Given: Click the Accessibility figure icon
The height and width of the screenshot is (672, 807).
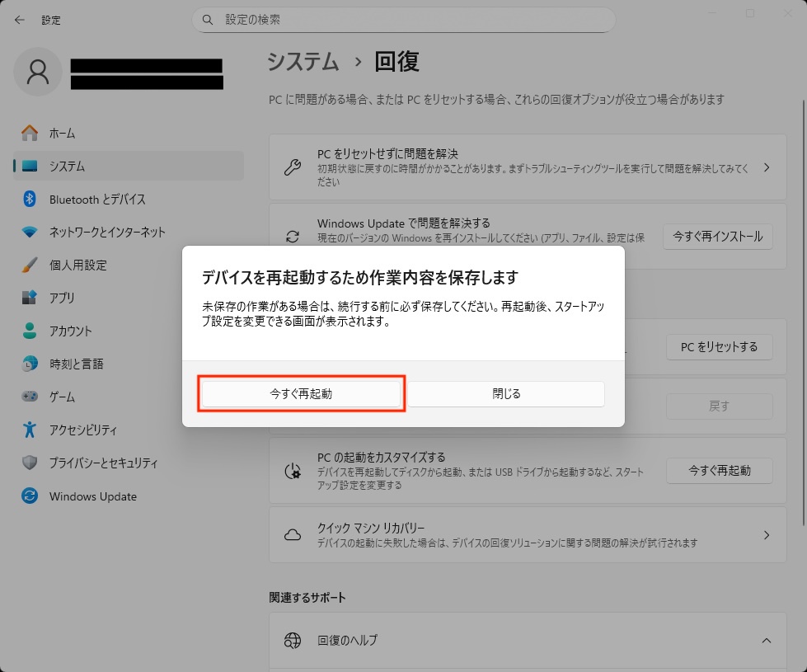Looking at the screenshot, I should pos(30,430).
